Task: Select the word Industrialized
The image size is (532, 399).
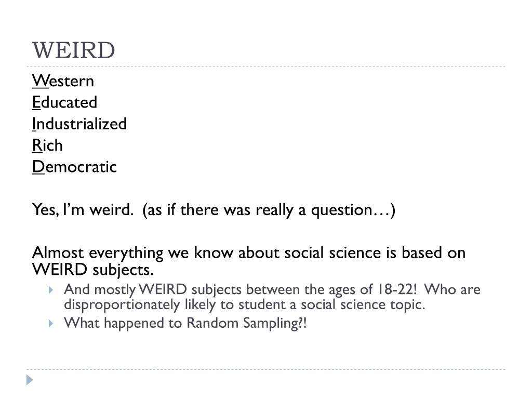Action: pos(79,124)
